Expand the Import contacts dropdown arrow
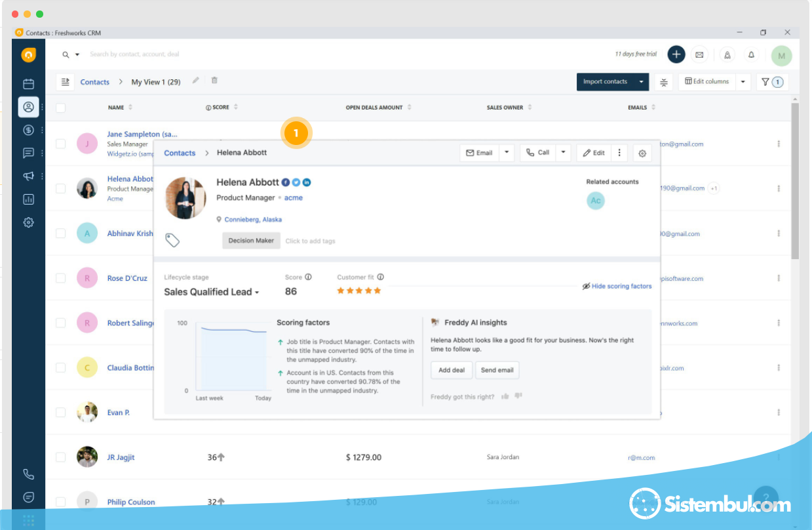Screen dimensions: 812x530 [641, 82]
